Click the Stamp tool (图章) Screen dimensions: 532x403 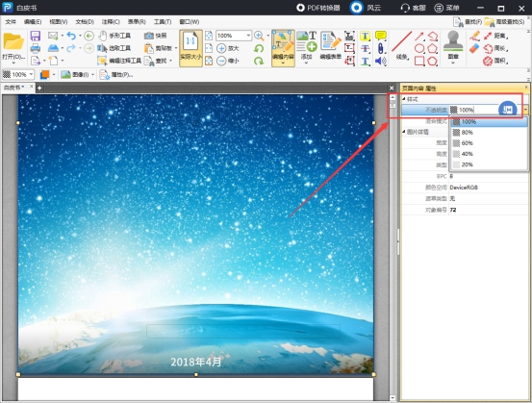pyautogui.click(x=453, y=47)
